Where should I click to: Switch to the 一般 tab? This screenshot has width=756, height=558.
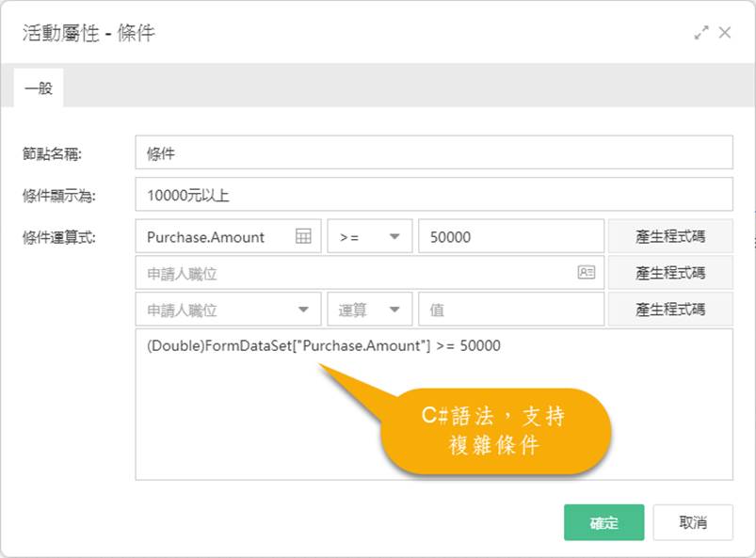click(39, 88)
